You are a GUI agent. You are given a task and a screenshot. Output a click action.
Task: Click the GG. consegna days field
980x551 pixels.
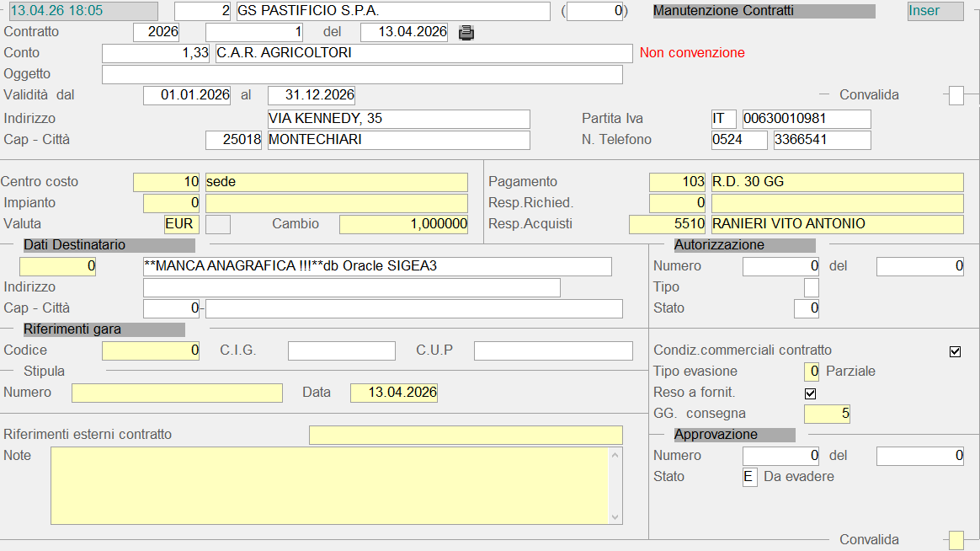828,414
